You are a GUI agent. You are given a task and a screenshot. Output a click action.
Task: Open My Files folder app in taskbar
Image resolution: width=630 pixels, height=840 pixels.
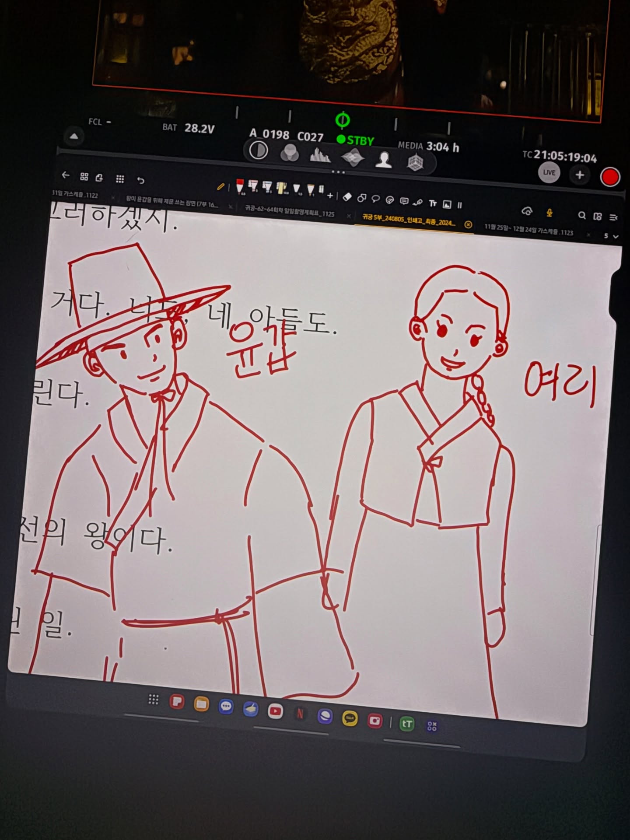[201, 703]
